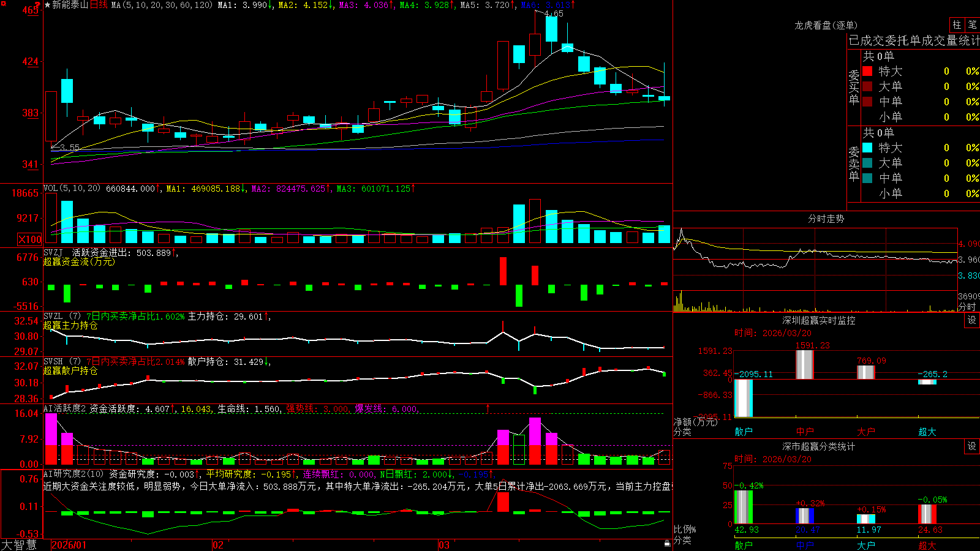The height and width of the screenshot is (551, 980).
Task: Click the lock icon at time axis end
Action: click(668, 544)
